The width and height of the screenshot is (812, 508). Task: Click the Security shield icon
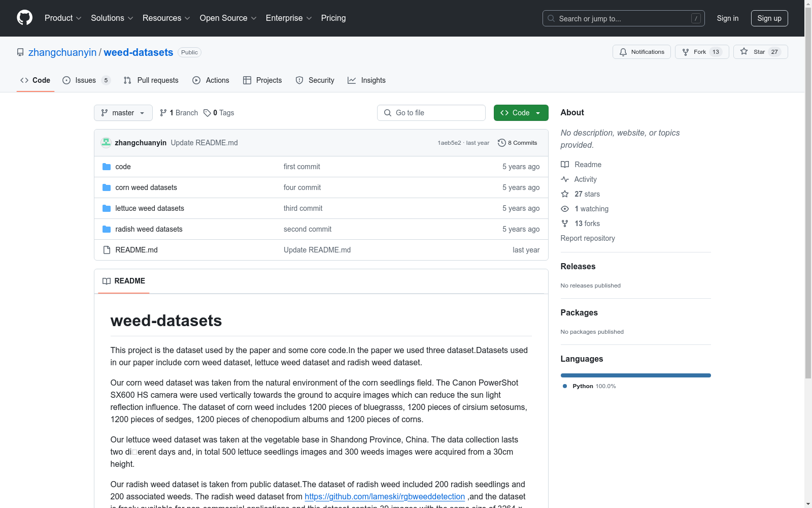tap(299, 80)
